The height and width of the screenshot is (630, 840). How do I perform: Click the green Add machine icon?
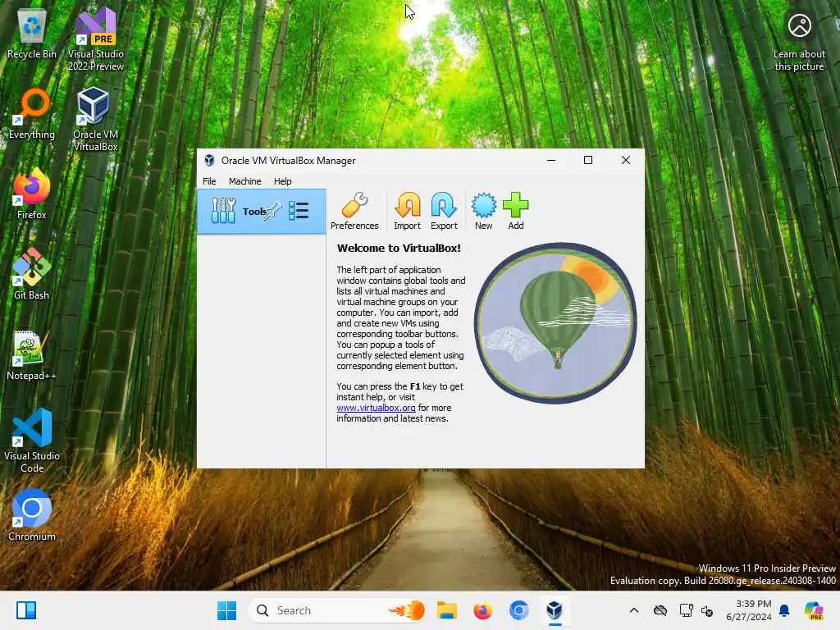point(515,212)
